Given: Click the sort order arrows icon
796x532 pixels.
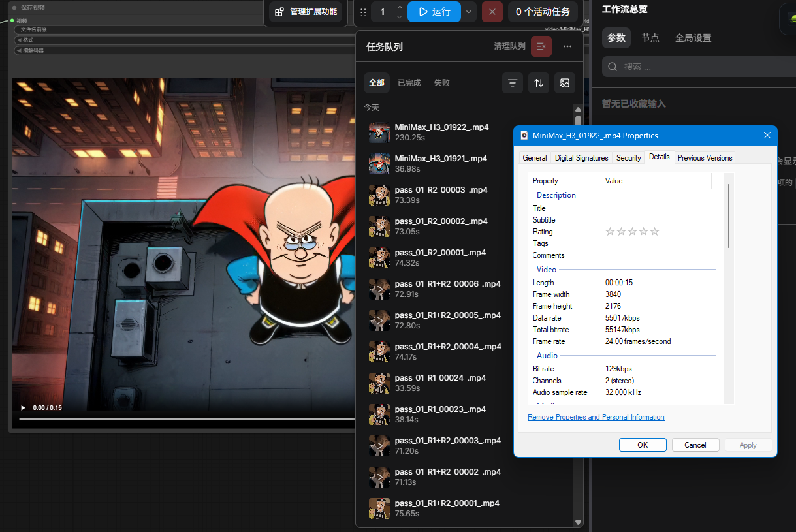Looking at the screenshot, I should click(x=539, y=83).
